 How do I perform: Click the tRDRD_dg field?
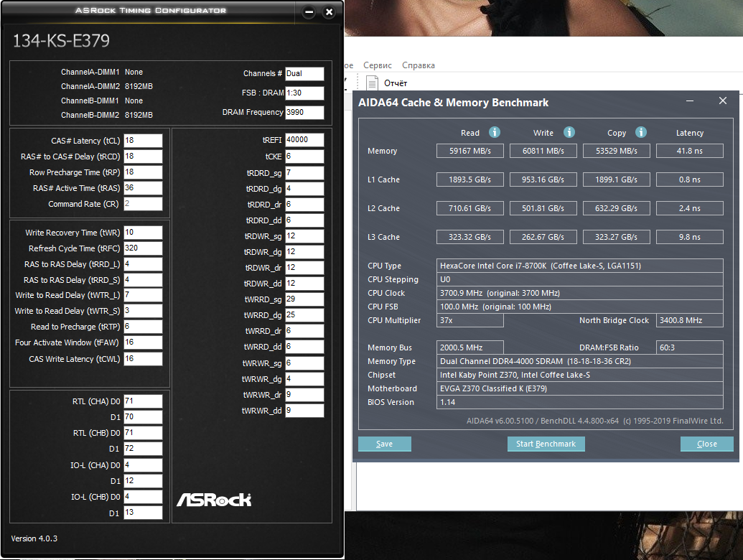coord(304,189)
